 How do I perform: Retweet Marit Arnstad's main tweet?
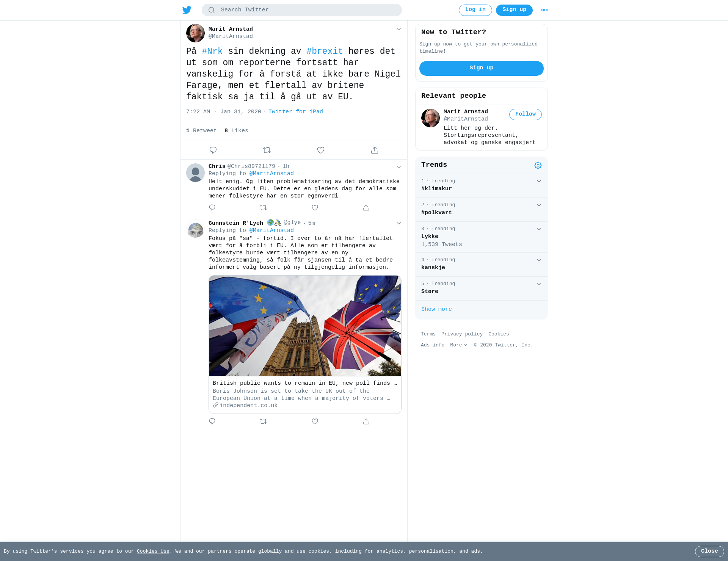(267, 150)
